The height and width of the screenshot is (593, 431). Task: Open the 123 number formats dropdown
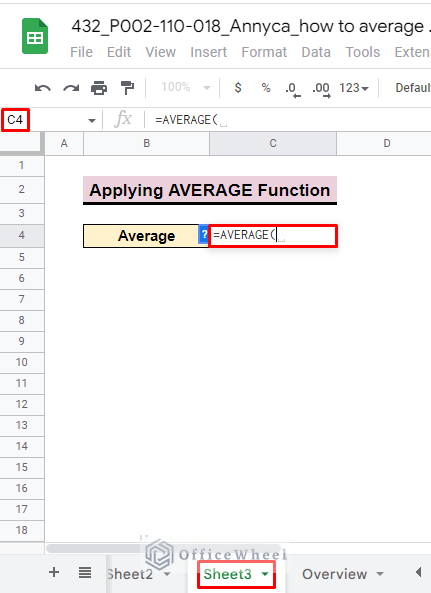tap(353, 88)
